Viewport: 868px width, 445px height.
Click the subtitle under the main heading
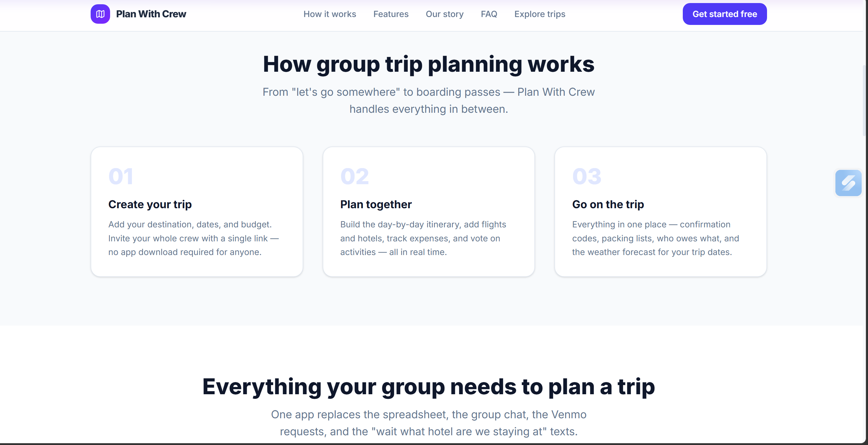pos(428,100)
